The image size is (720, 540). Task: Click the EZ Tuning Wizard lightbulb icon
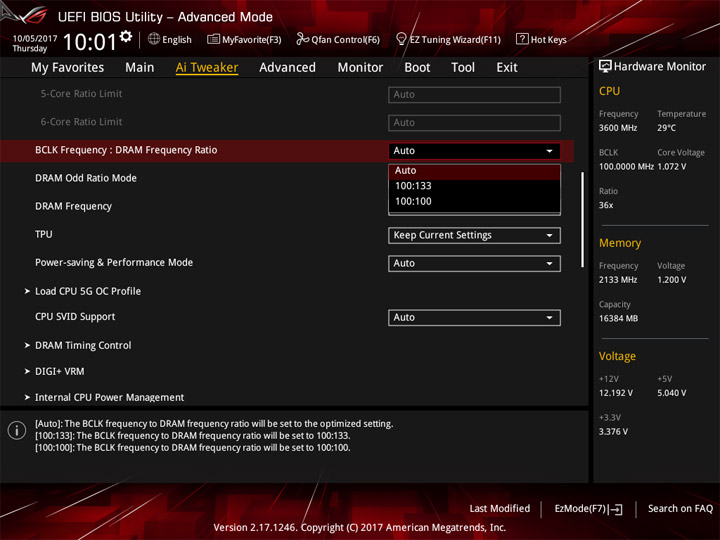401,39
